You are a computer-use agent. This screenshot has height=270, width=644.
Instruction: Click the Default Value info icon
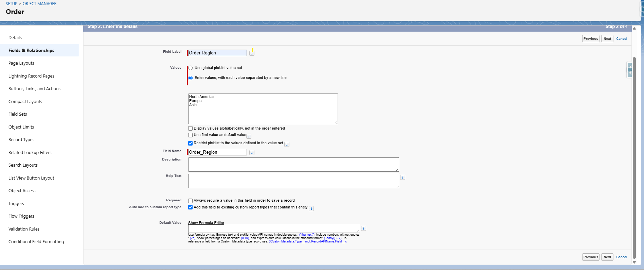point(363,229)
